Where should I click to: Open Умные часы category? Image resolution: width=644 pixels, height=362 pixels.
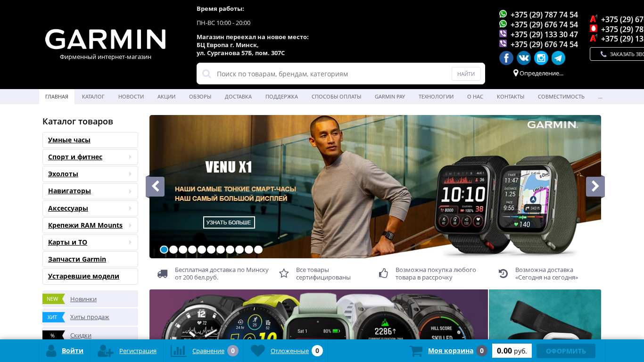90,140
